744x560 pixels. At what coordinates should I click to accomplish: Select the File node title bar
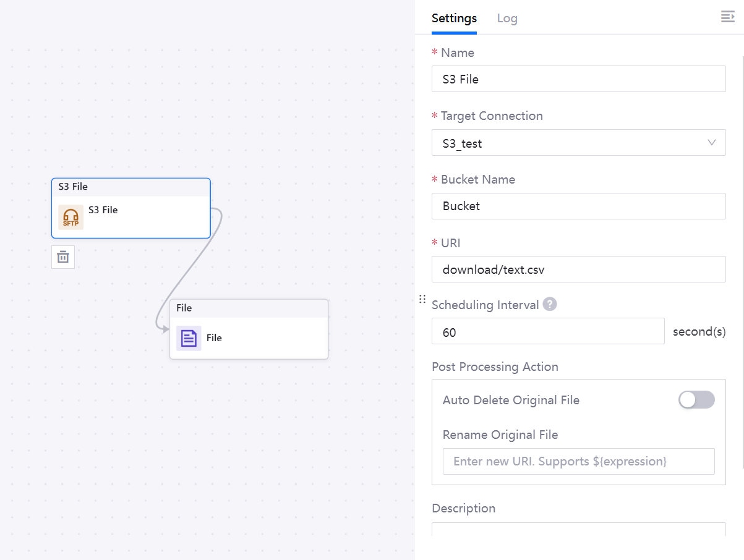pos(249,308)
